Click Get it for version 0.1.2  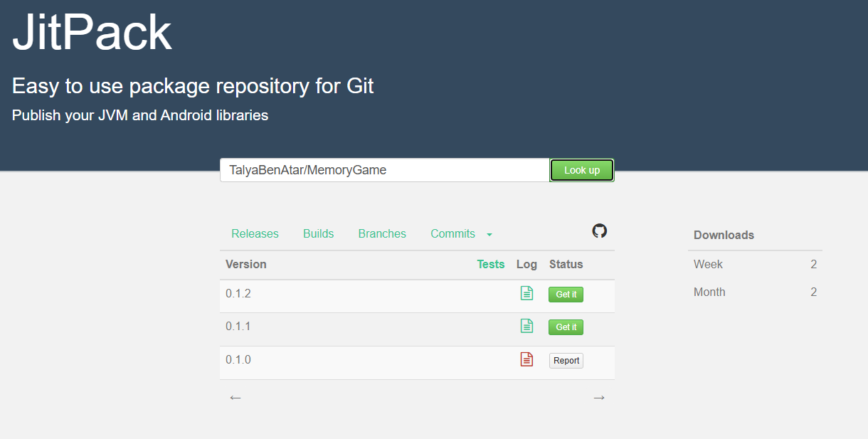click(x=566, y=294)
